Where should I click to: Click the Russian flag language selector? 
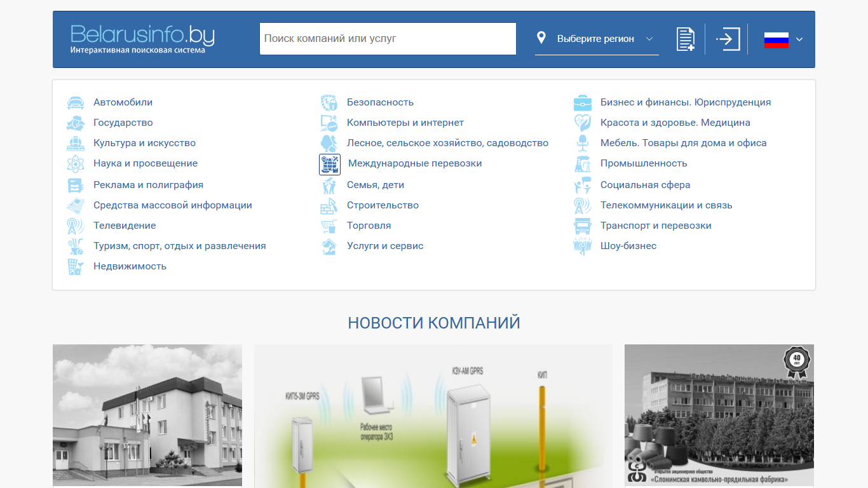776,39
